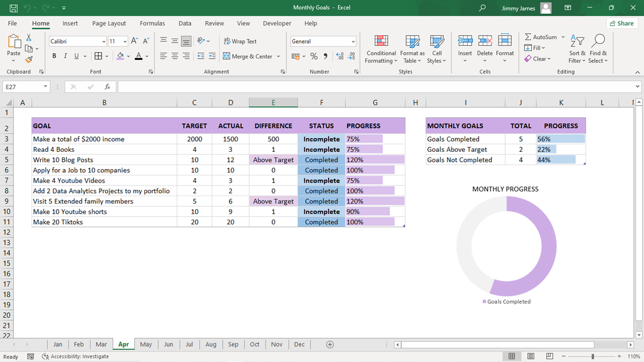
Task: Open the font name dropdown
Action: (103, 41)
